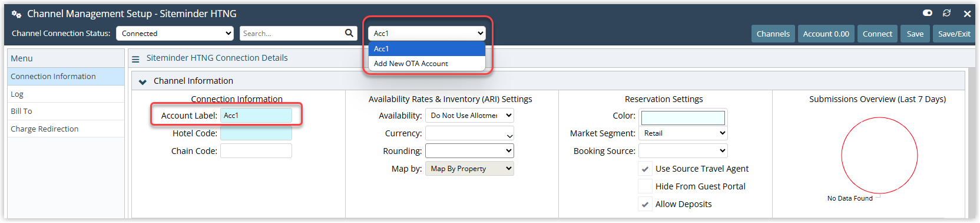Click the Hotel Code input field
The height and width of the screenshot is (223, 980).
256,133
